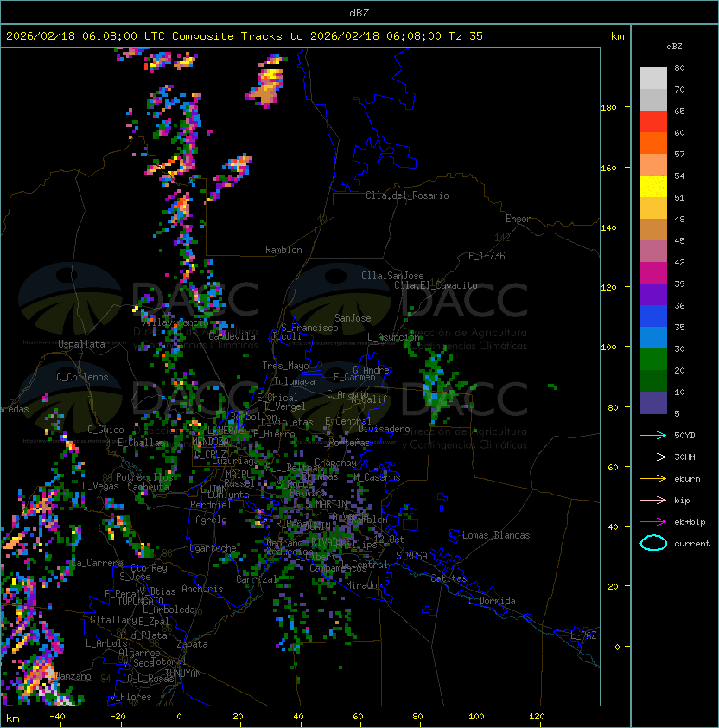The height and width of the screenshot is (728, 719).
Task: Select the light gray 70–80 dBZ swatch
Action: pyautogui.click(x=653, y=79)
